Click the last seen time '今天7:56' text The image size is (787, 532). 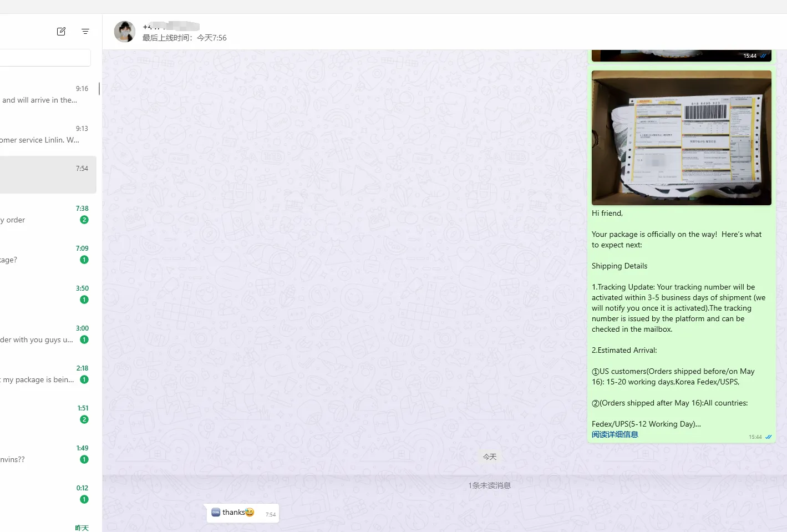[212, 38]
